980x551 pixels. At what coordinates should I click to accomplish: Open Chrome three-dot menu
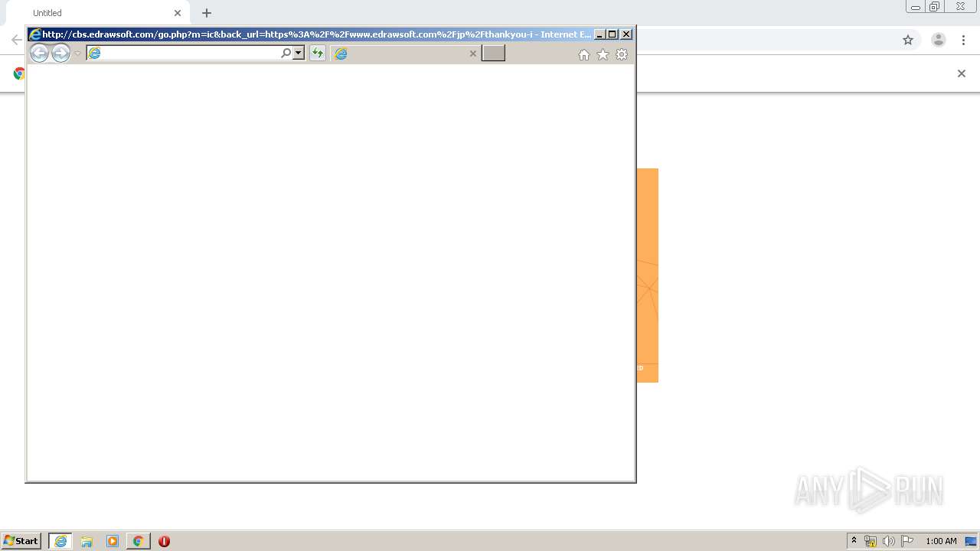(963, 40)
